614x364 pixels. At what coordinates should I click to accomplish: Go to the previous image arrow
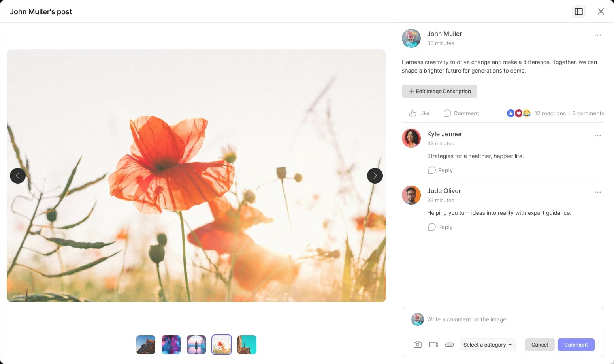18,176
